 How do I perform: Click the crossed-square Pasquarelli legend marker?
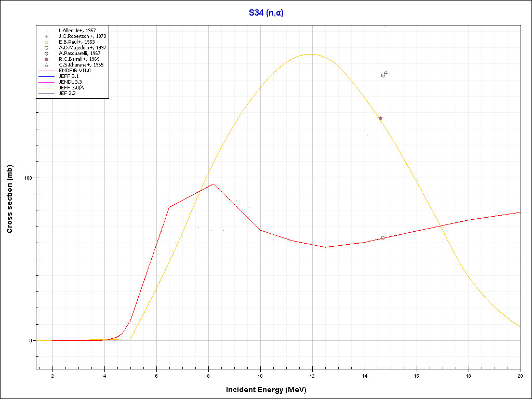pyautogui.click(x=46, y=54)
